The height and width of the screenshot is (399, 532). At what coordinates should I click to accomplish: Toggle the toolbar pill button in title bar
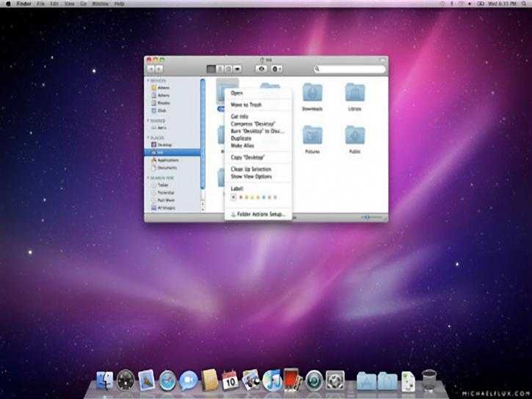click(x=382, y=60)
